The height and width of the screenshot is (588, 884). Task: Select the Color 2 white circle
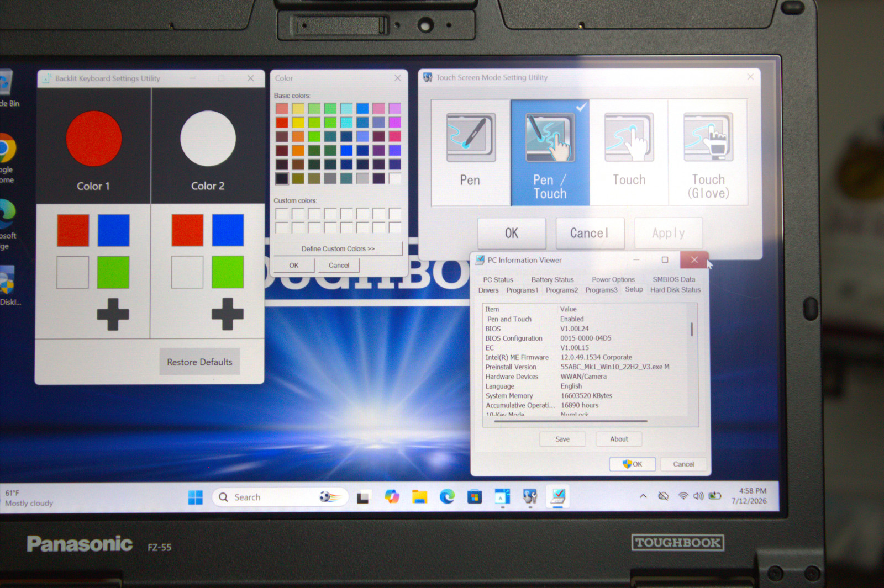pyautogui.click(x=208, y=139)
